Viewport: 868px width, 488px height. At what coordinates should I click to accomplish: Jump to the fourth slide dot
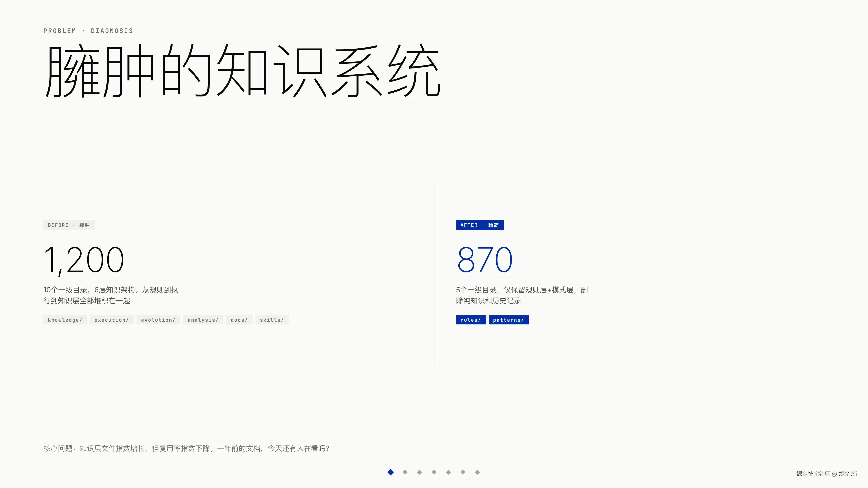point(434,472)
